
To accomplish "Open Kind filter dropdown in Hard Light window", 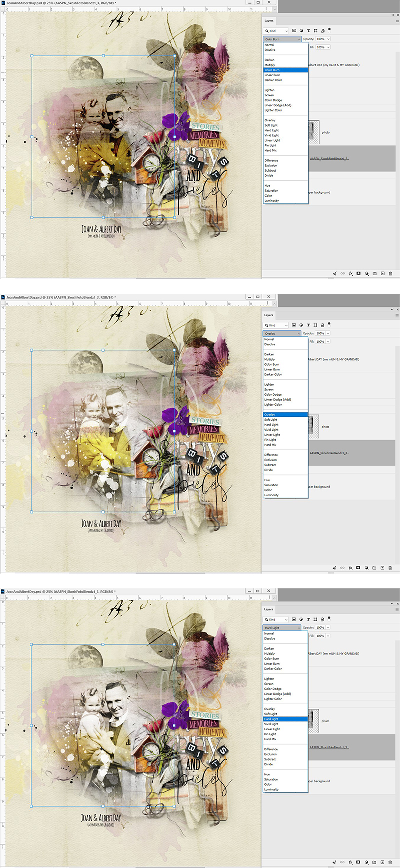I will pyautogui.click(x=276, y=619).
